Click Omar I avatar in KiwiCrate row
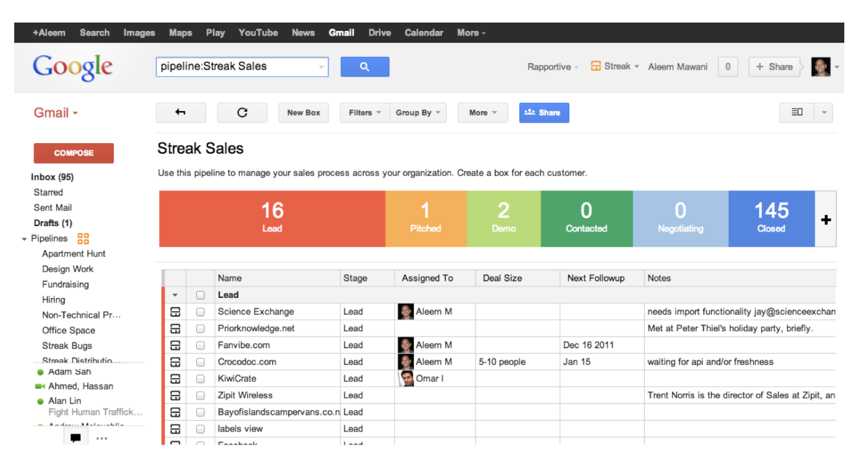 point(406,378)
